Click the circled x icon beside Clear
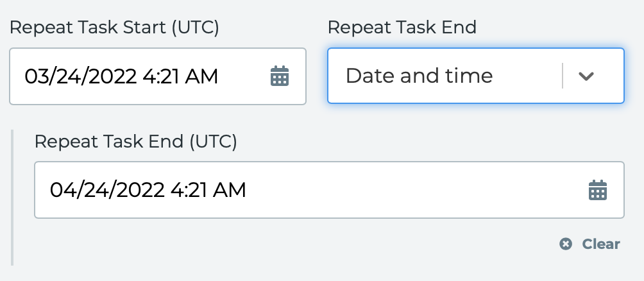The image size is (644, 281). click(566, 244)
